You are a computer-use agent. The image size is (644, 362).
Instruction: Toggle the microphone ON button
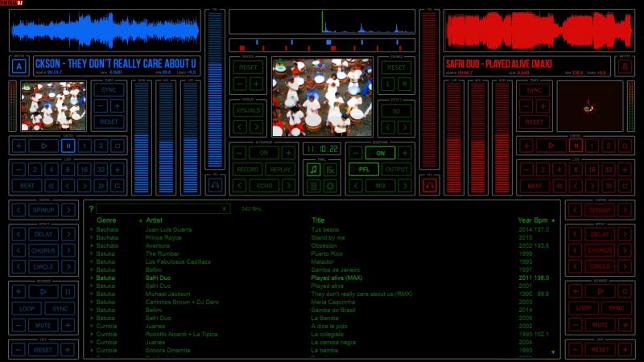click(x=264, y=153)
